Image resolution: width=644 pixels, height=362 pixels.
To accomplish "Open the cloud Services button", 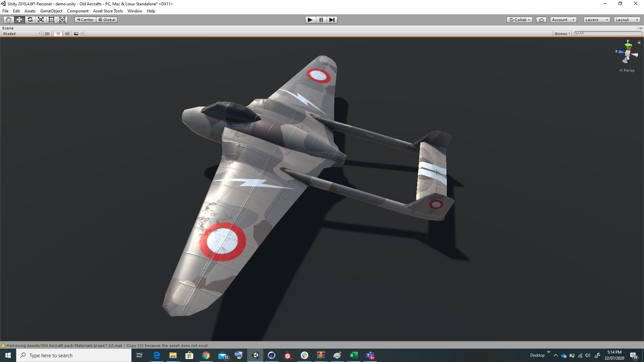I will pyautogui.click(x=541, y=20).
